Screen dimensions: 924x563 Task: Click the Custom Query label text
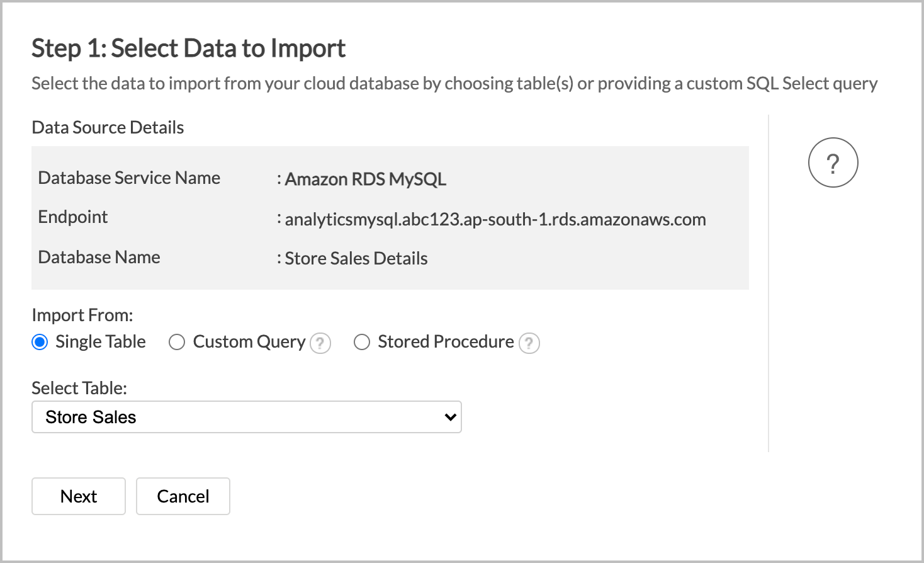(249, 342)
